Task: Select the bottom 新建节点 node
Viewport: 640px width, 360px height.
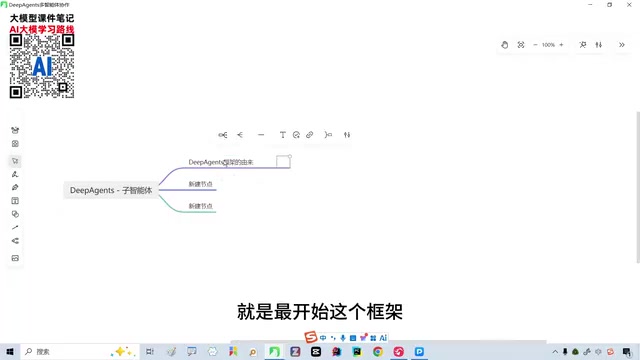Action: 200,206
